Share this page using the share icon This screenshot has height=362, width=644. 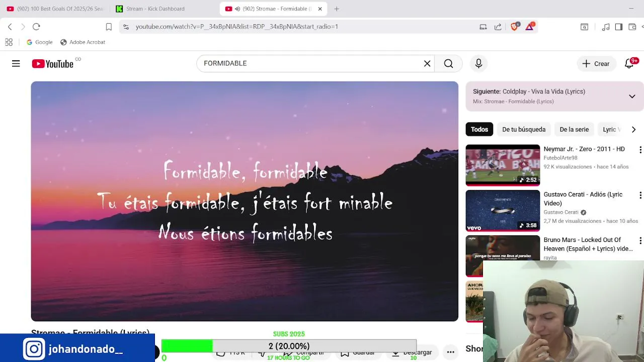(x=498, y=27)
